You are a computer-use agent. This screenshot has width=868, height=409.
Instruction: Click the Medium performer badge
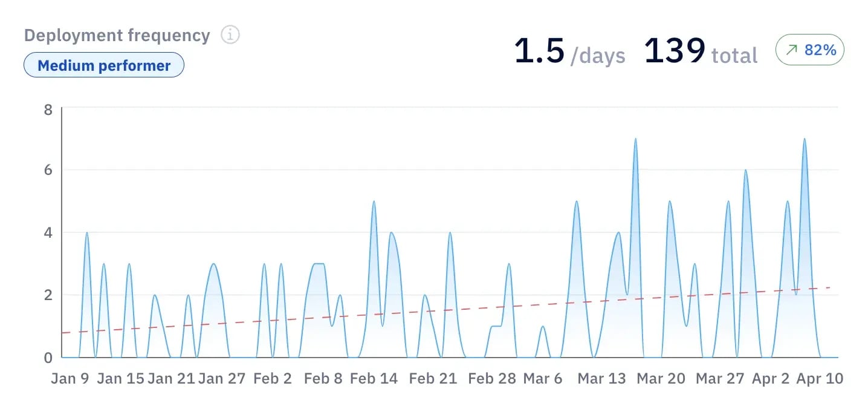(x=103, y=65)
